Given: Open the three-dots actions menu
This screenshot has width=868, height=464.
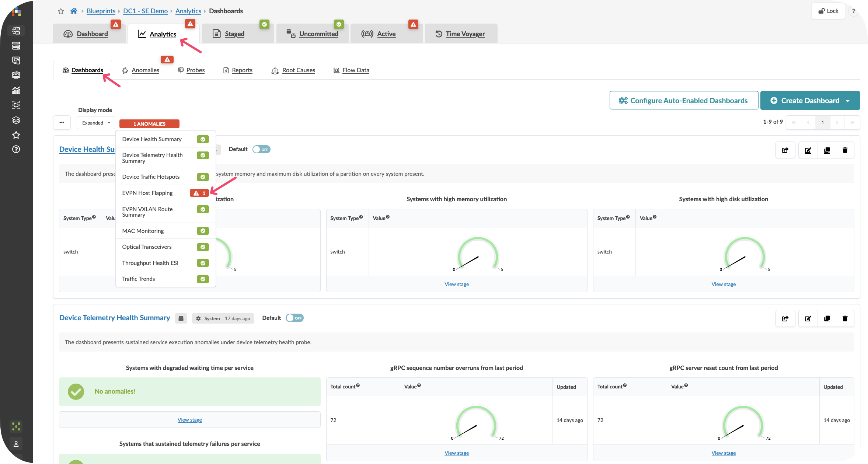Looking at the screenshot, I should click(62, 123).
